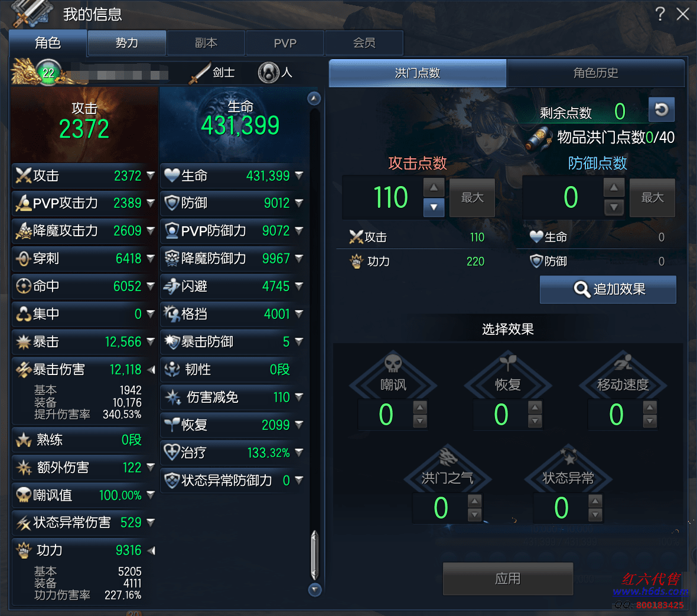This screenshot has height=616, width=697.
Task: Click the 人 race icon
Action: tap(269, 73)
